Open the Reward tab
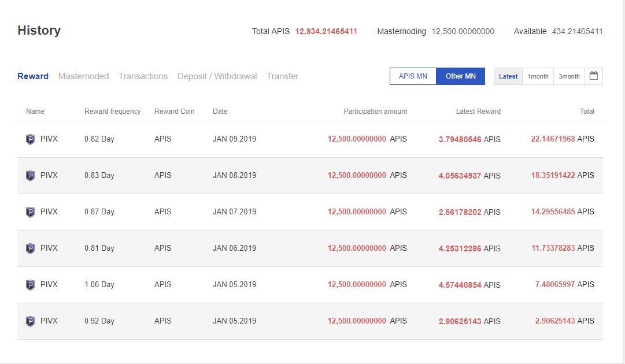 point(33,76)
